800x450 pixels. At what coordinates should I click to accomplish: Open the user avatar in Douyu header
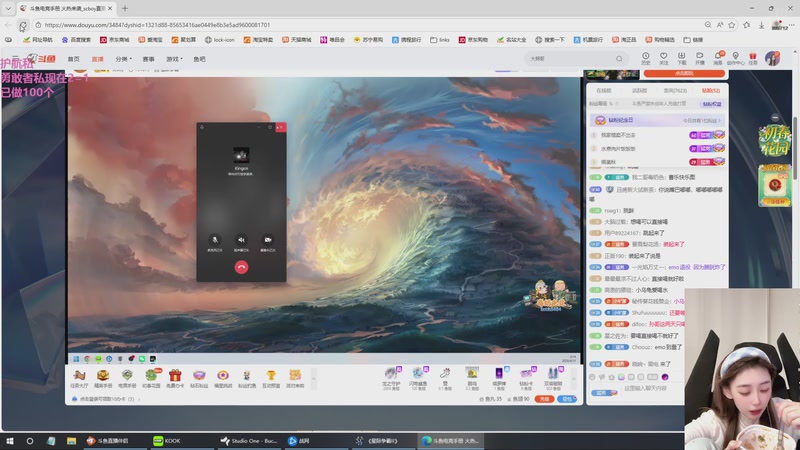coord(772,58)
